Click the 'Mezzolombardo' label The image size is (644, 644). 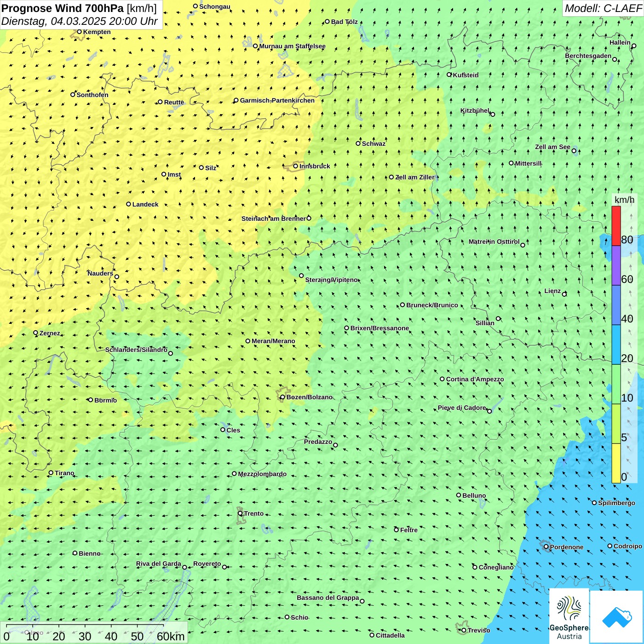point(262,474)
